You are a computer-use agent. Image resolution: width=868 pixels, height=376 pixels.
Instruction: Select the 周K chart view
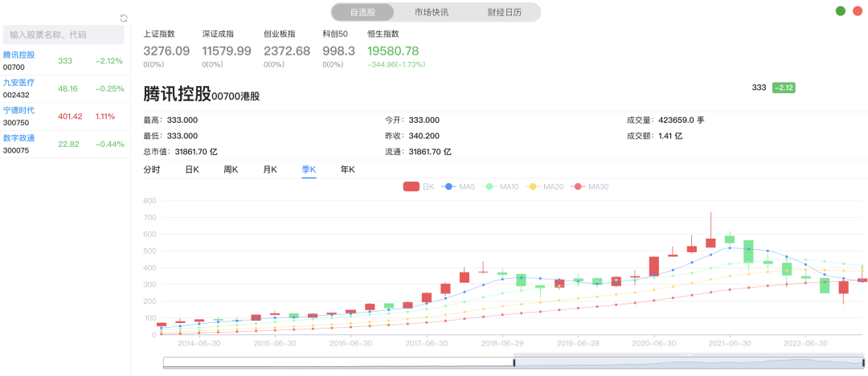231,170
